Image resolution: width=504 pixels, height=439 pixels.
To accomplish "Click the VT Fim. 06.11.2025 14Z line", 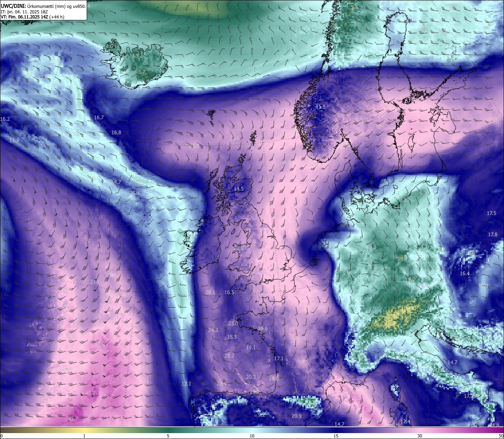I will 33,17.
